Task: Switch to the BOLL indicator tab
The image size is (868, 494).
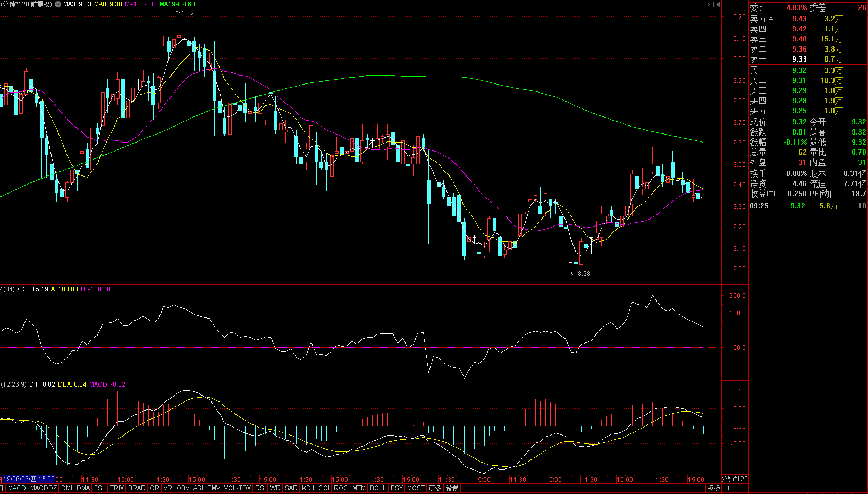Action: click(x=378, y=488)
